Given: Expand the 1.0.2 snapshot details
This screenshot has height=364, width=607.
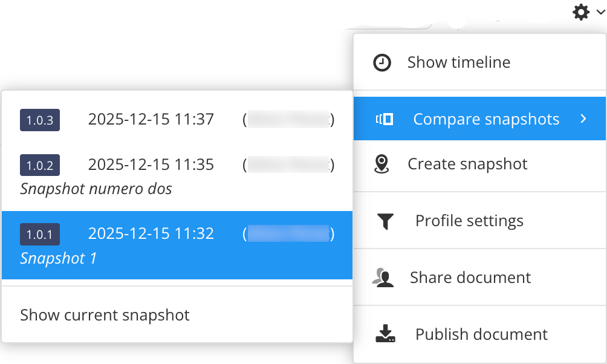Looking at the screenshot, I should click(x=40, y=164).
